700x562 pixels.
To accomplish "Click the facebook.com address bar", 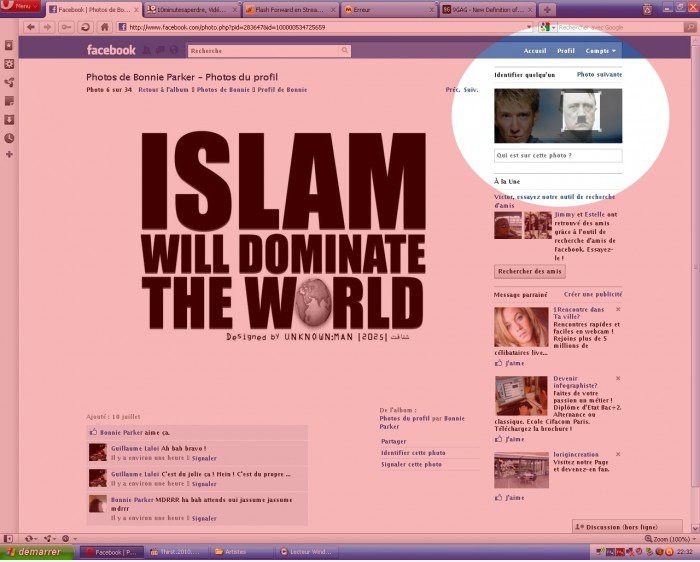I will click(325, 27).
